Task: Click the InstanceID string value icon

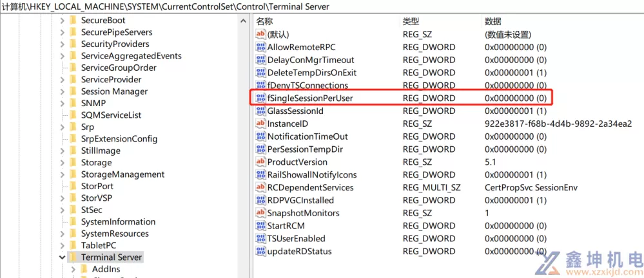Action: tap(261, 124)
